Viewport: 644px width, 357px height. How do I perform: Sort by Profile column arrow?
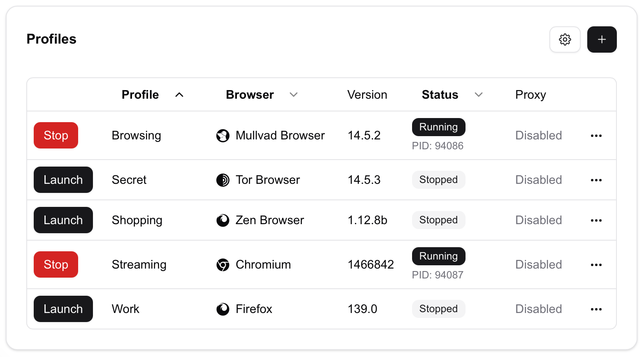tap(179, 95)
